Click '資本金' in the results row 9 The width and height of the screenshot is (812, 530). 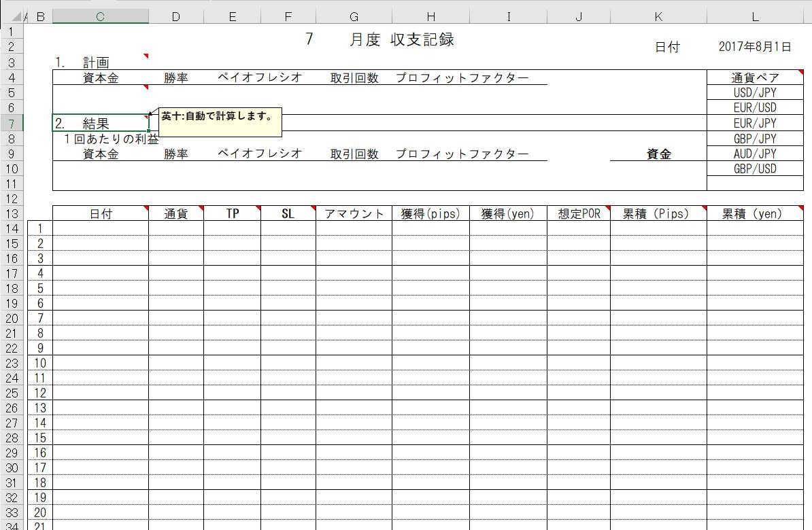click(x=101, y=154)
